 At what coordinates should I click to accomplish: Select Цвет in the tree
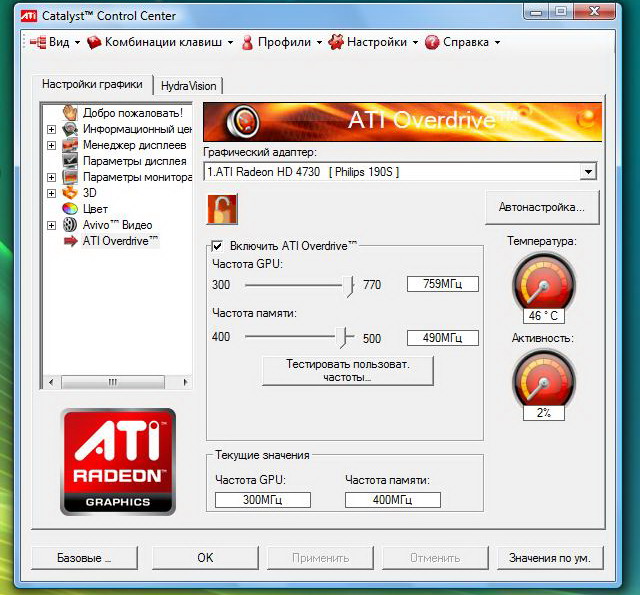(95, 209)
